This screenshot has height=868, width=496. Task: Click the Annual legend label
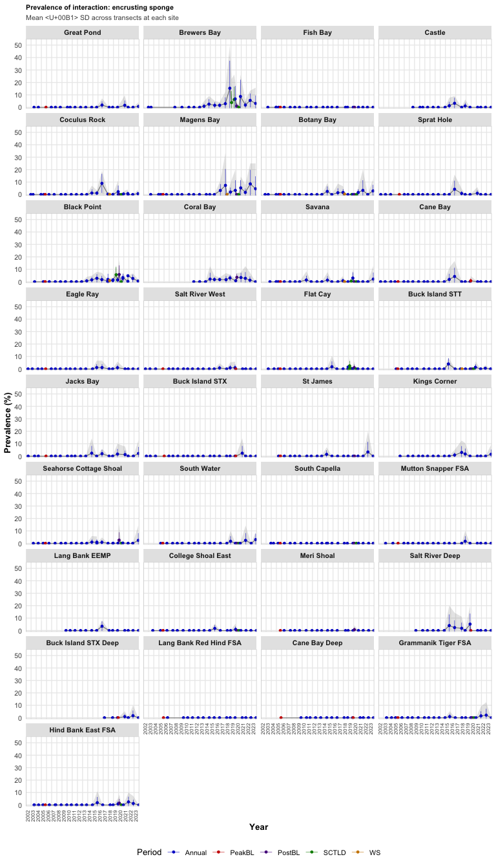[x=196, y=852]
